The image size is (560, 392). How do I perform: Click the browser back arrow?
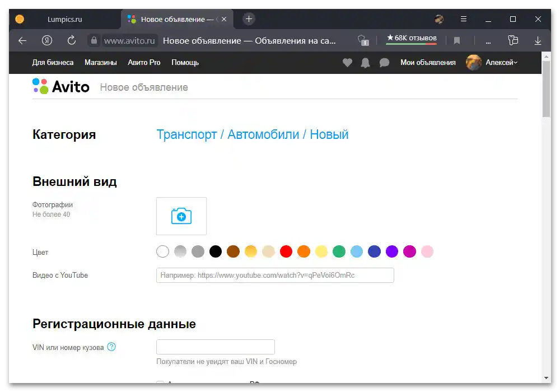coord(22,41)
